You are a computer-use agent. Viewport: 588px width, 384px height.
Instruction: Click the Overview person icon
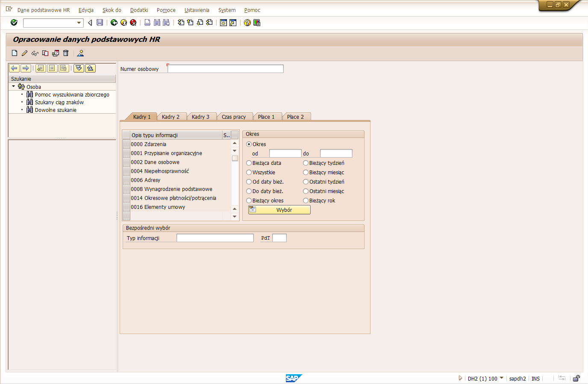pos(80,53)
